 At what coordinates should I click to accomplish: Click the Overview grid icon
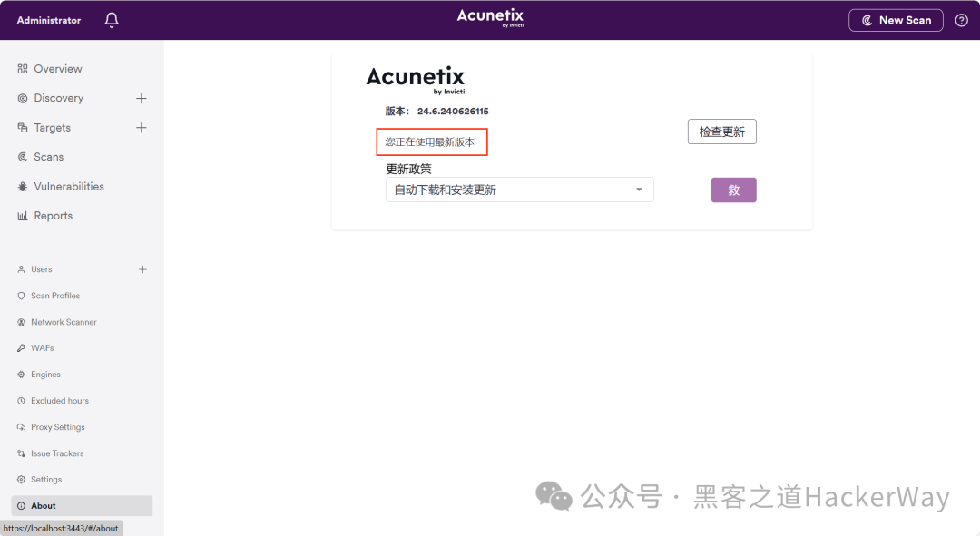tap(23, 69)
